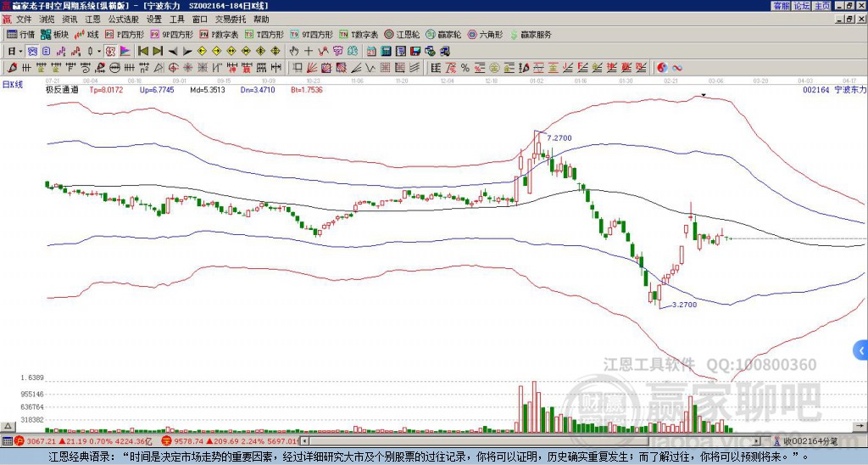Viewport: 868px width, 465px height.
Task: Click the up triangle button beside volume pane
Action: point(8,426)
